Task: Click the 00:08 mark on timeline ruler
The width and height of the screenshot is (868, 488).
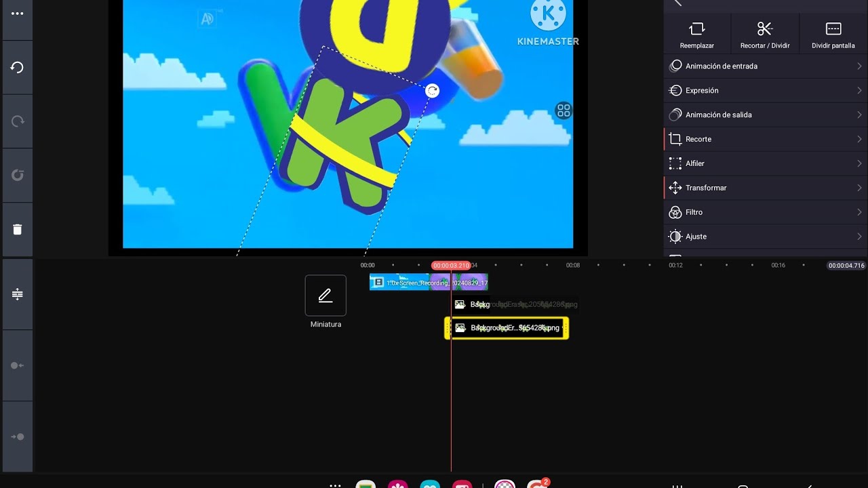Action: tap(573, 266)
